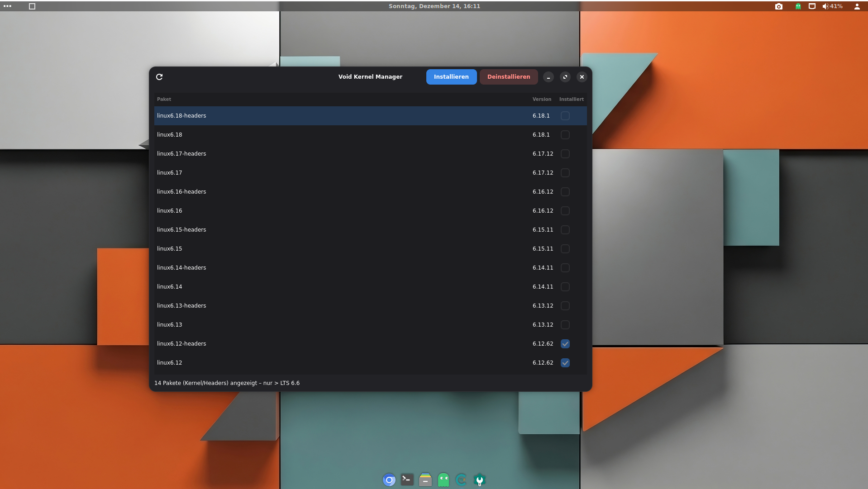Uncheck the linux6.12-headers installed checkbox
The height and width of the screenshot is (489, 868).
click(x=565, y=344)
